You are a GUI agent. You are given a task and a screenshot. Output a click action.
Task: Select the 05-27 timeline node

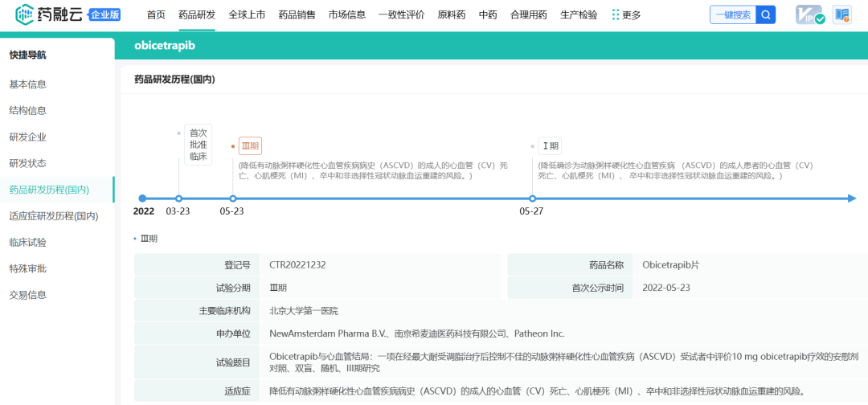(x=532, y=198)
